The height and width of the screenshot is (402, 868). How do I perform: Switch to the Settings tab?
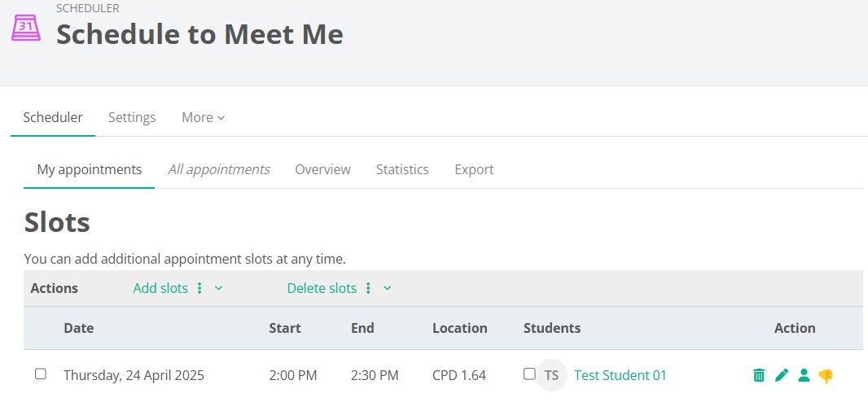pyautogui.click(x=132, y=117)
